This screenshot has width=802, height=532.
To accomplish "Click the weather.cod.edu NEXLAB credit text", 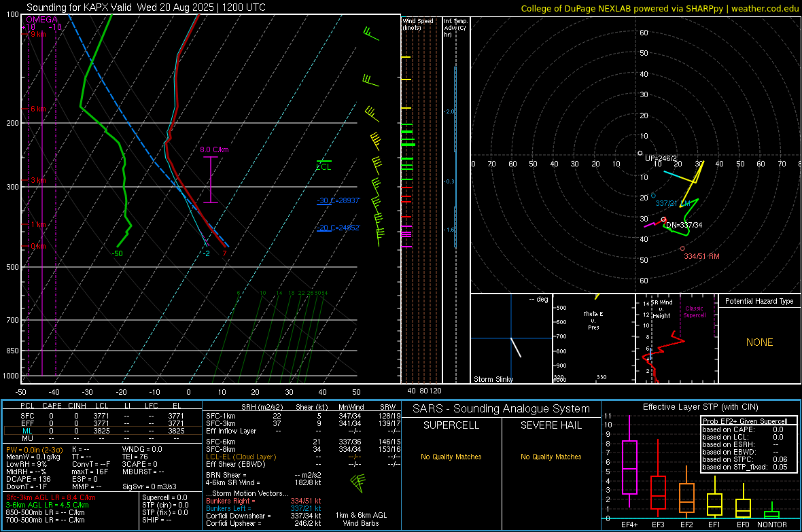I will point(659,9).
